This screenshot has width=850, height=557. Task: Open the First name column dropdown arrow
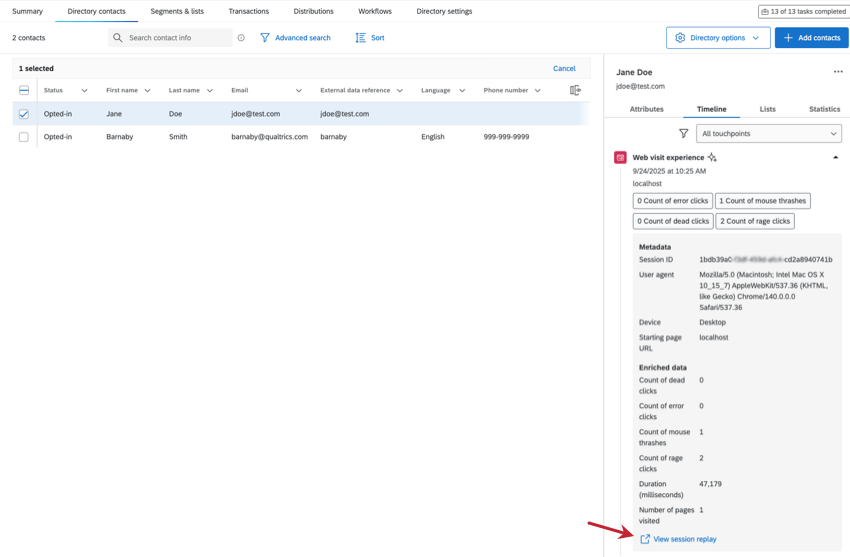coord(147,90)
